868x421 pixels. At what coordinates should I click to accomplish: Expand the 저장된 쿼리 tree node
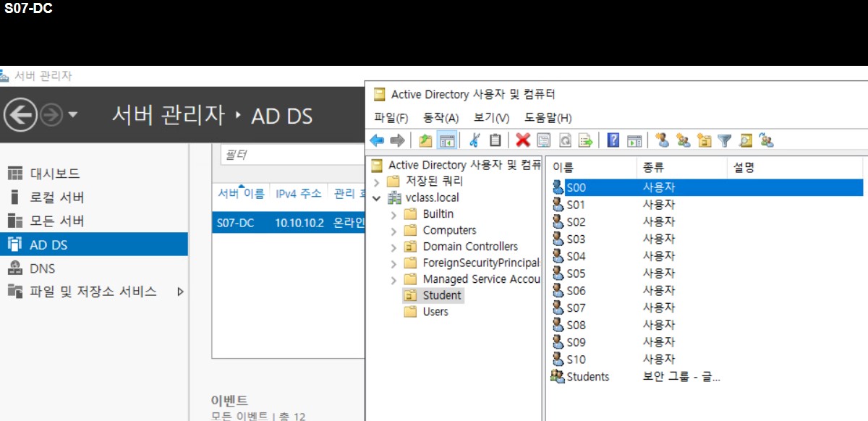pyautogui.click(x=376, y=181)
